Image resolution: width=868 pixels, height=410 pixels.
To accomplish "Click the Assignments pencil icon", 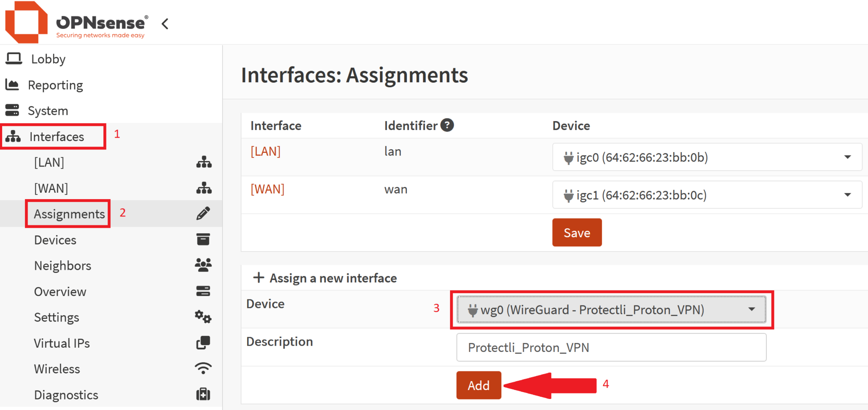I will click(x=203, y=213).
